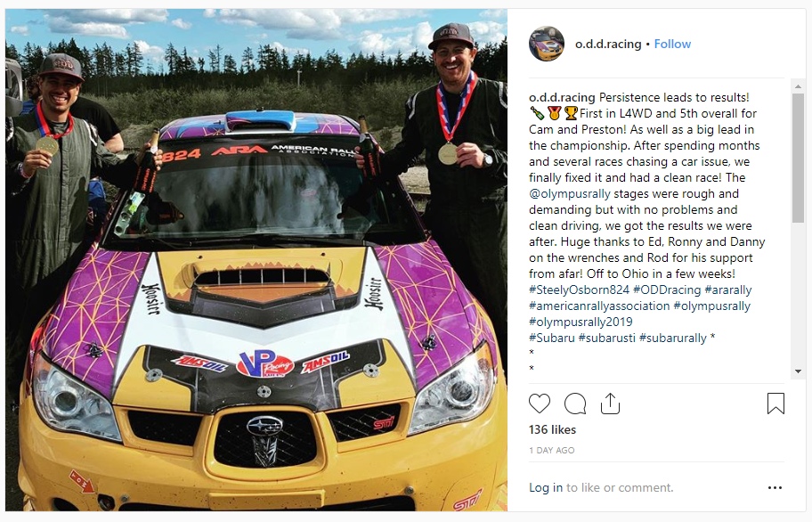The image size is (812, 522).
Task: Click the caption scrollbar down arrow
Action: point(798,371)
